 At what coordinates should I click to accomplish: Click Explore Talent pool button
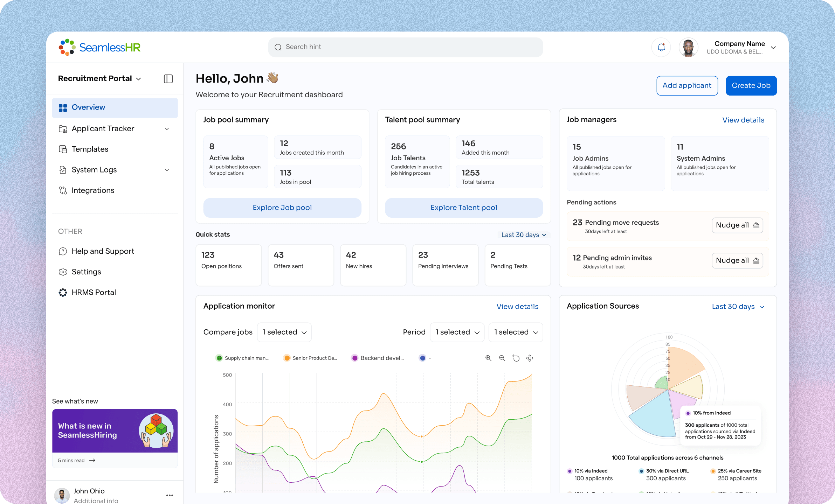464,208
